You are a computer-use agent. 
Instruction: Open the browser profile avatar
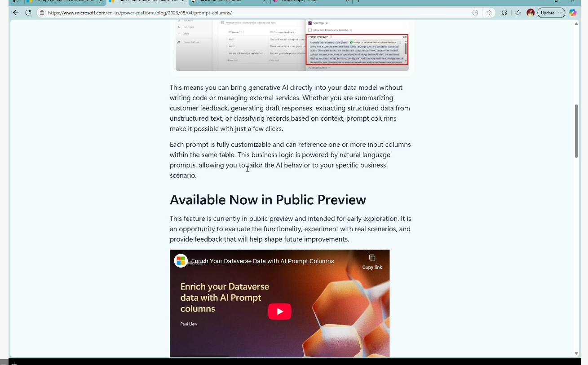coord(531,13)
